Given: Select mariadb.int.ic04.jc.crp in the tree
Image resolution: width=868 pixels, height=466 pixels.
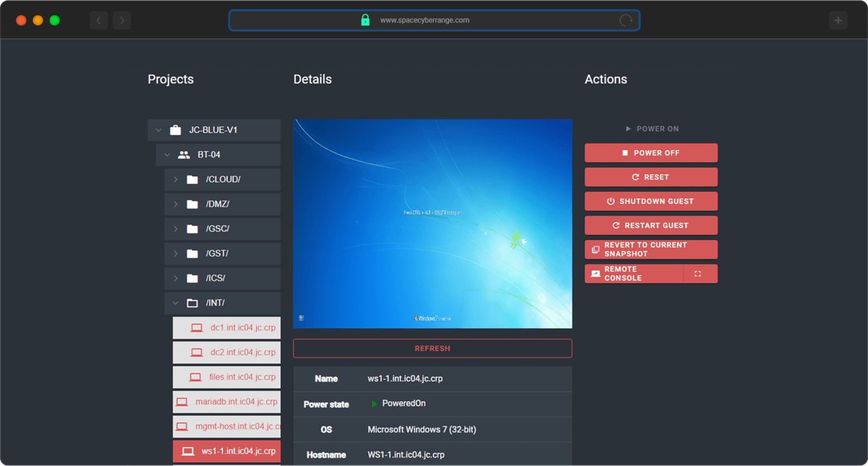Looking at the screenshot, I should 236,402.
